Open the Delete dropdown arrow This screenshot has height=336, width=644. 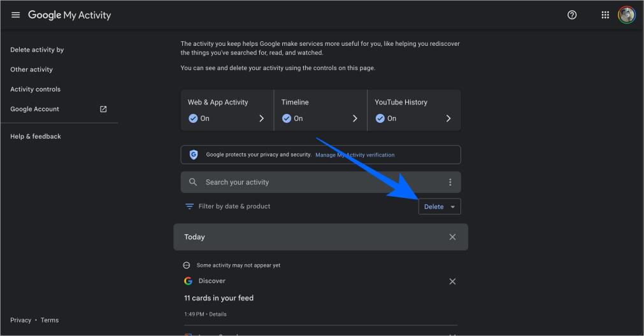click(453, 207)
